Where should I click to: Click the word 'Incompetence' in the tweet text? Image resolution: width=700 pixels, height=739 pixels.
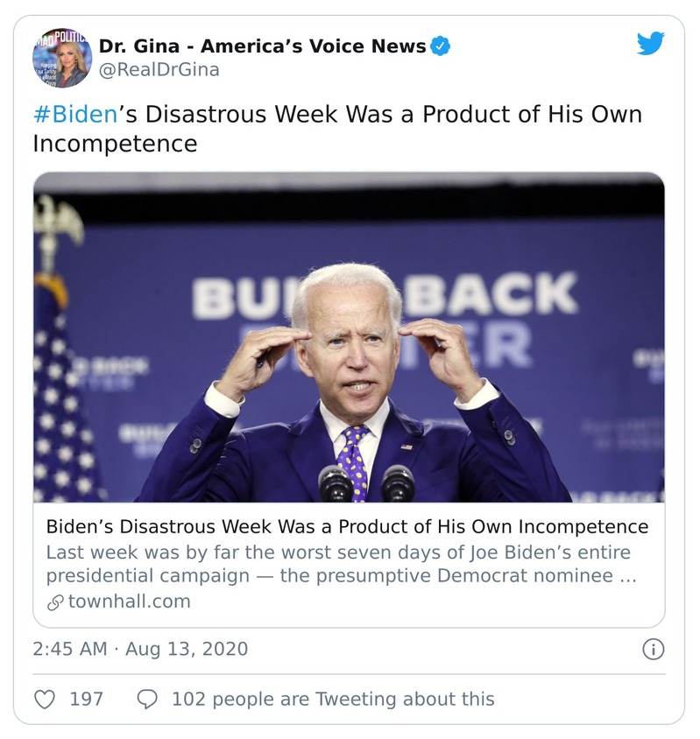click(115, 144)
